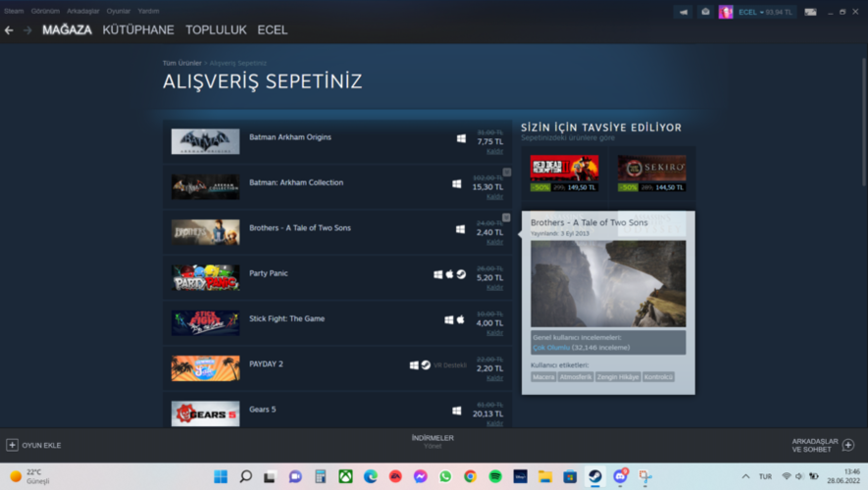Open the Yardım menu
Screen dimensions: 868x490
tap(148, 11)
